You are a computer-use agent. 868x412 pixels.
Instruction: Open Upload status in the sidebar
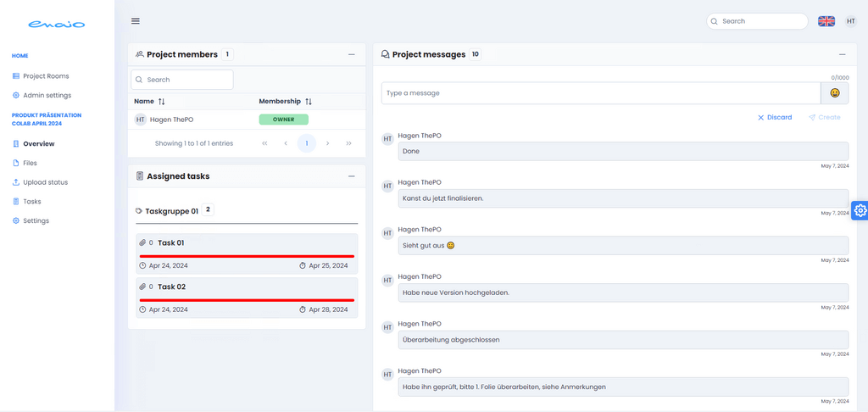[41, 182]
